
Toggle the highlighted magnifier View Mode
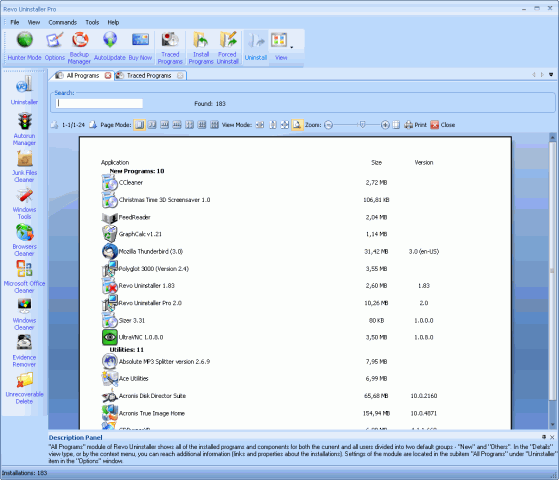pos(297,125)
